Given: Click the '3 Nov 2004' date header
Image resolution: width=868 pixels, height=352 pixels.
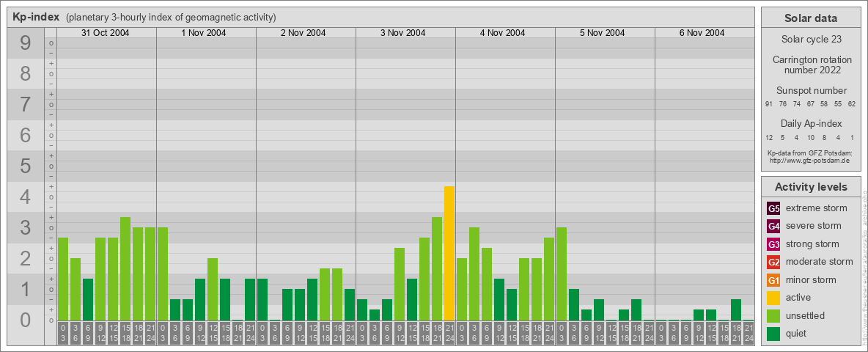Looking at the screenshot, I should tap(403, 33).
